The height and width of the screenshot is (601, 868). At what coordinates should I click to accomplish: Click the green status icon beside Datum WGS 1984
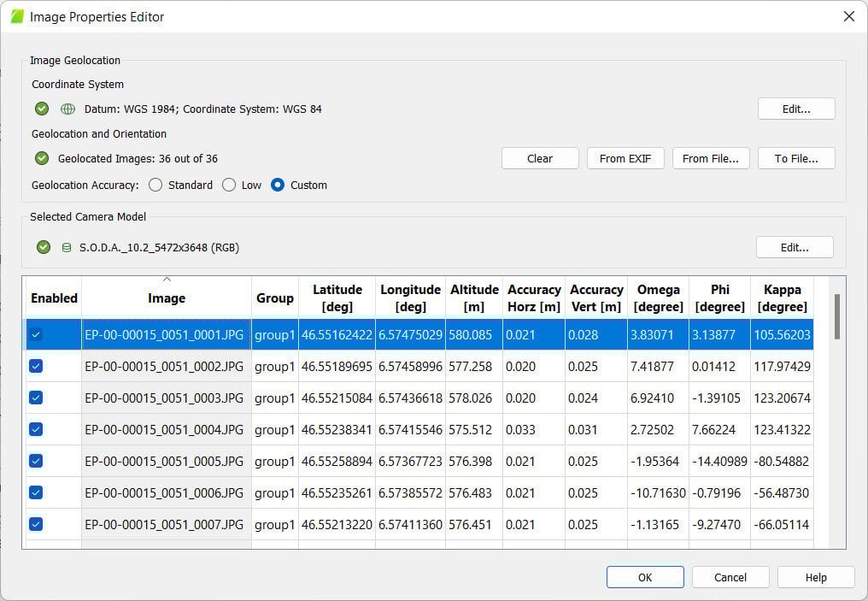pos(41,109)
